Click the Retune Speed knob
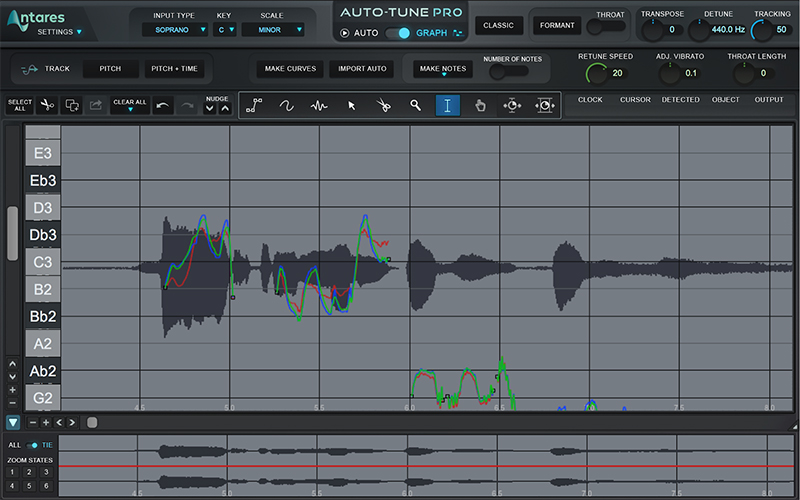The height and width of the screenshot is (500, 800). 595,74
